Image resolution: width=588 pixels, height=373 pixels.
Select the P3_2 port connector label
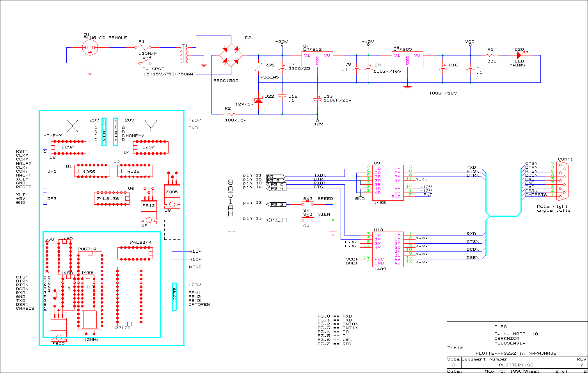(276, 204)
